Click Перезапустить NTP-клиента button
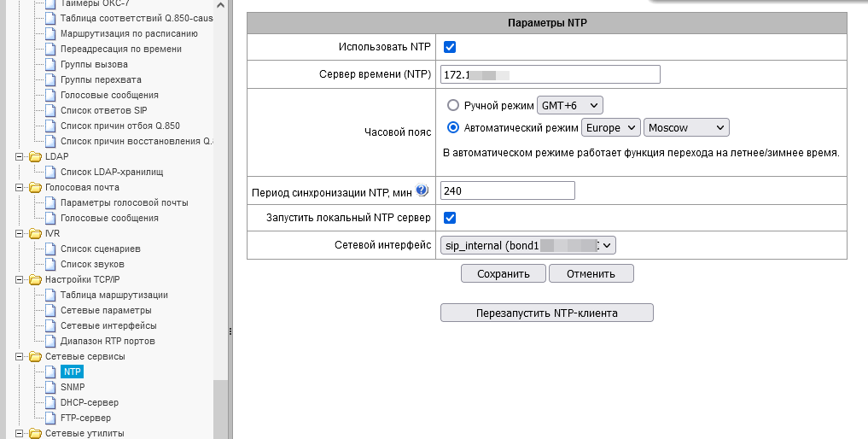Image resolution: width=868 pixels, height=439 pixels. point(547,313)
